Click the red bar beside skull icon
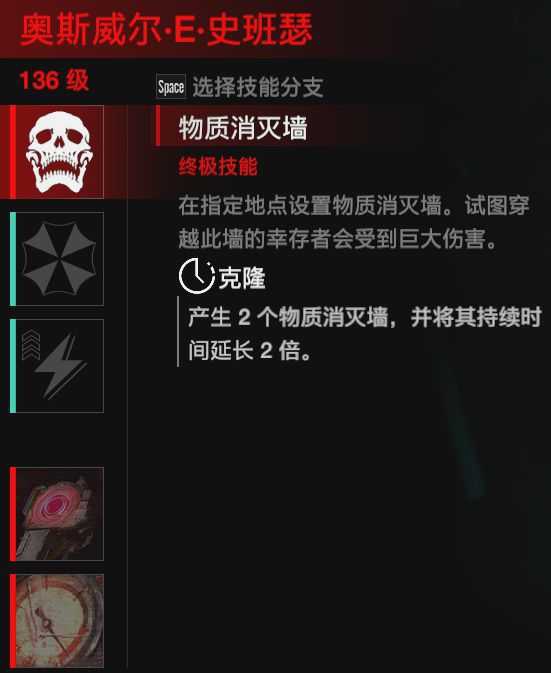551x673 pixels. click(13, 152)
